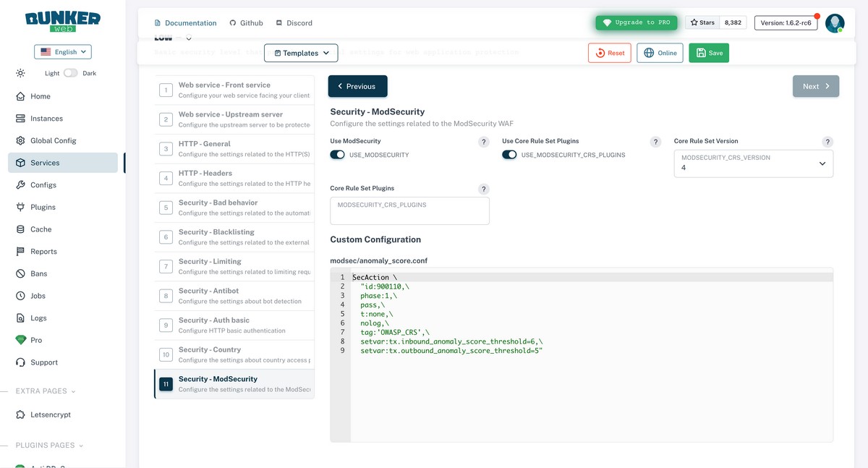Turn off USE_MODSECURITY_CRS_PLUGINS switch

509,155
